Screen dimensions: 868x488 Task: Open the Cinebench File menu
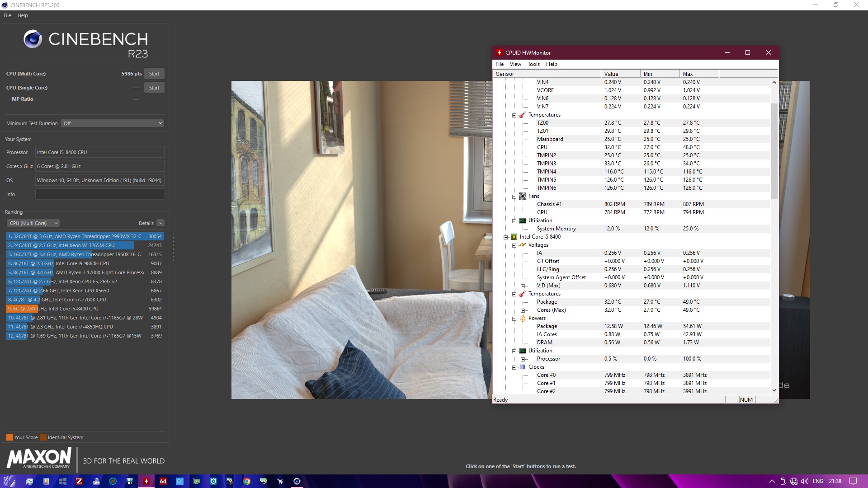[7, 15]
